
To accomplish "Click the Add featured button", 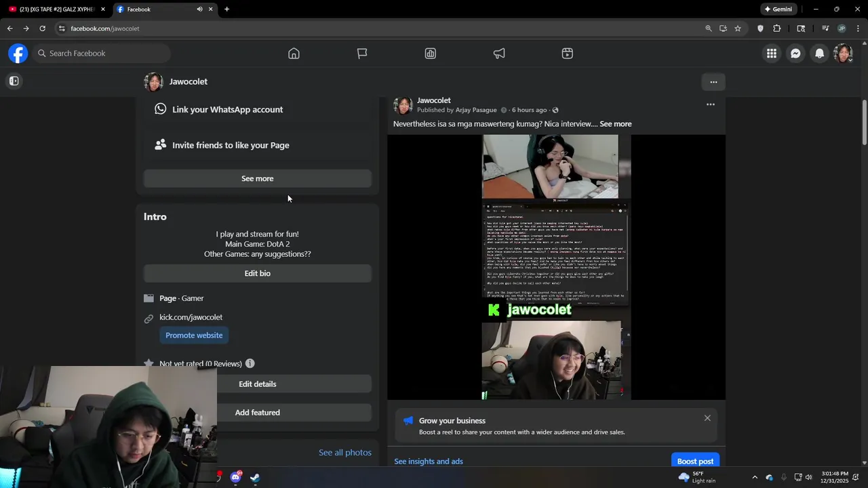I will tap(258, 412).
